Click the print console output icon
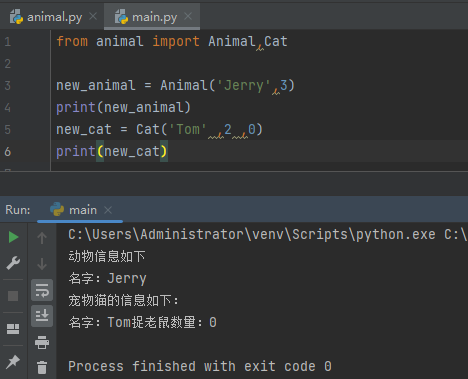This screenshot has height=379, width=468. point(42,342)
